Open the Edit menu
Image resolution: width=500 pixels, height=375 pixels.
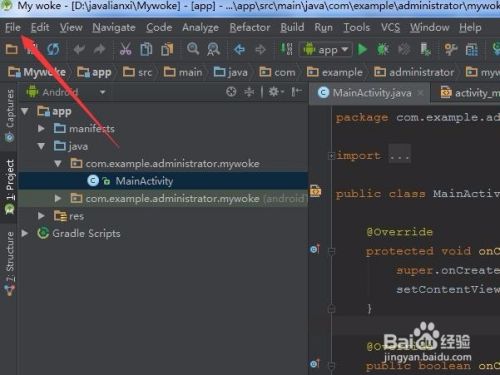(x=40, y=27)
